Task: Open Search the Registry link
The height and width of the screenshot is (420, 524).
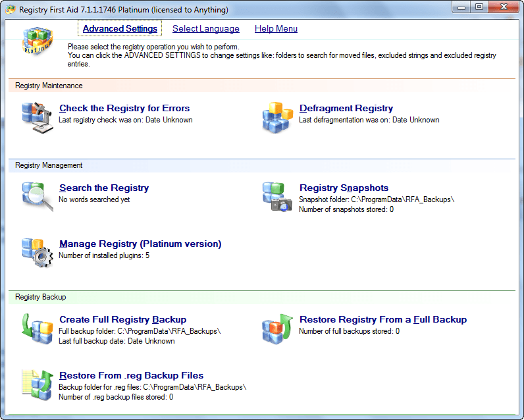Action: (x=104, y=188)
